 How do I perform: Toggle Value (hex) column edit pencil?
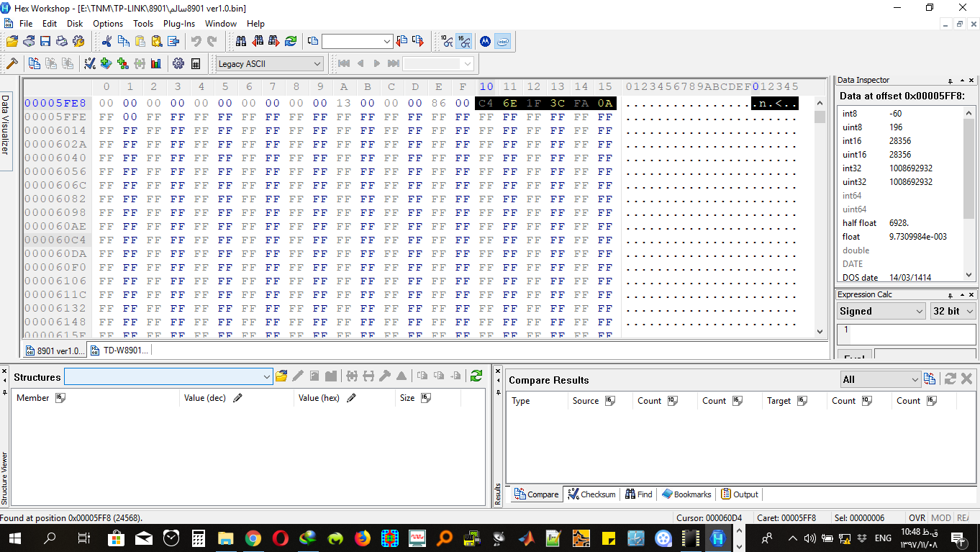pos(351,397)
